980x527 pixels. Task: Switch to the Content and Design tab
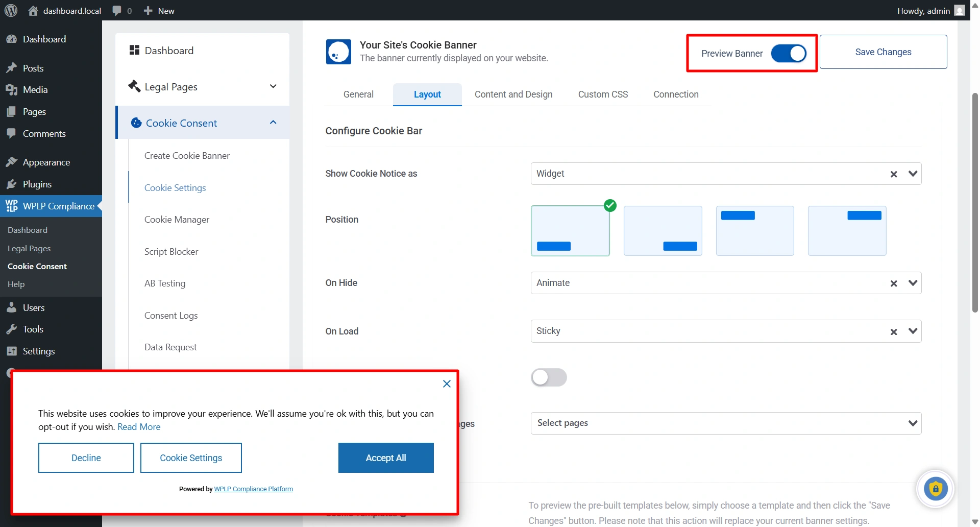coord(513,94)
